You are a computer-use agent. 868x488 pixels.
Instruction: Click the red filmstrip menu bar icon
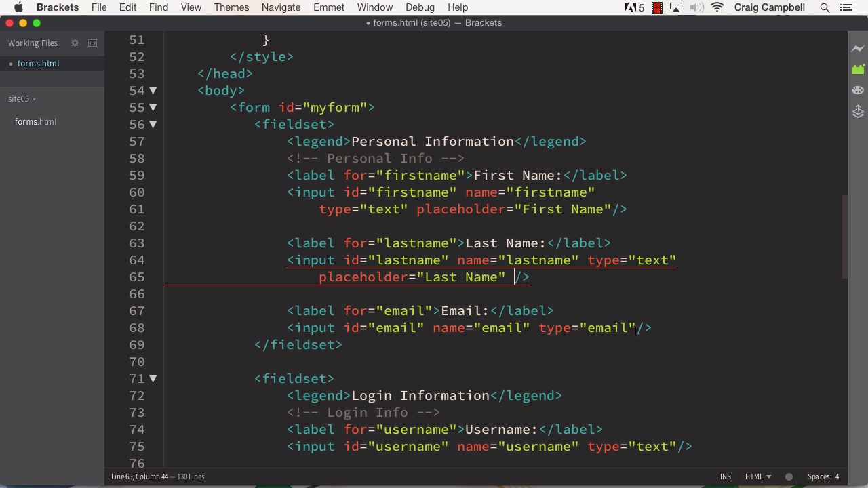[x=656, y=8]
